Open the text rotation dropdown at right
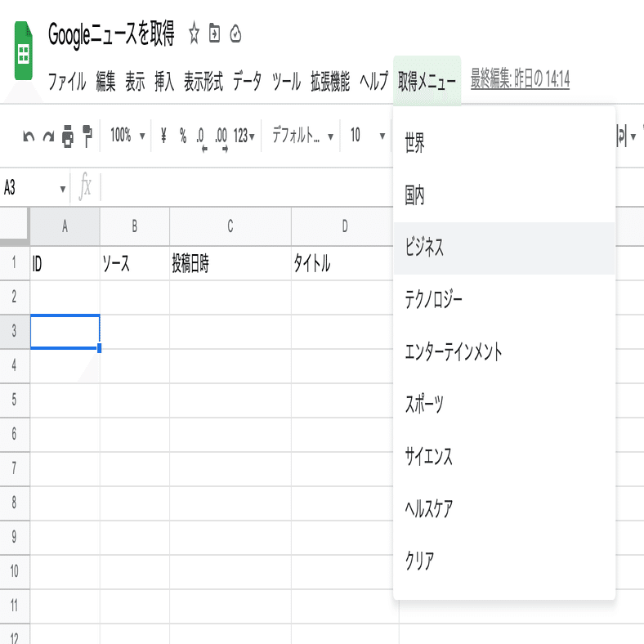 click(x=627, y=136)
